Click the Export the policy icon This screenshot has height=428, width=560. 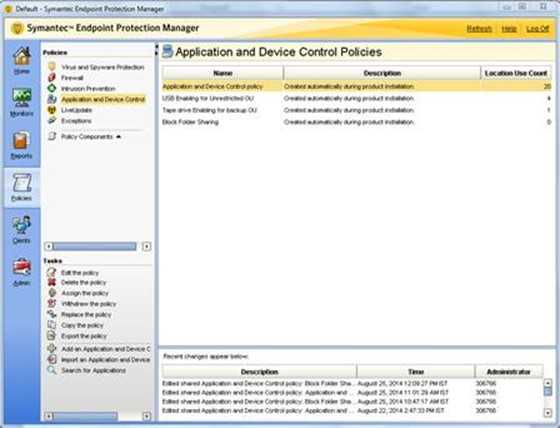click(52, 336)
